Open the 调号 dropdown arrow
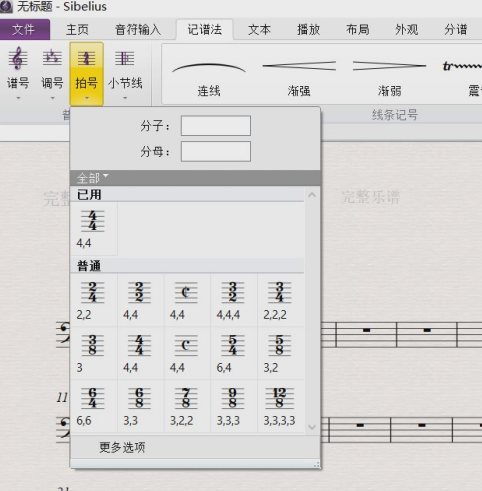This screenshot has width=482, height=491. point(52,98)
